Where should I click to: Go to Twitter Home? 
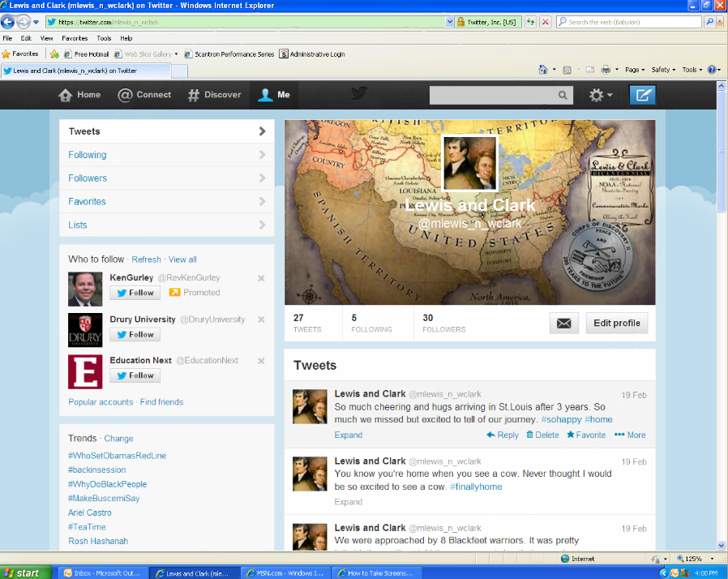pyautogui.click(x=79, y=95)
